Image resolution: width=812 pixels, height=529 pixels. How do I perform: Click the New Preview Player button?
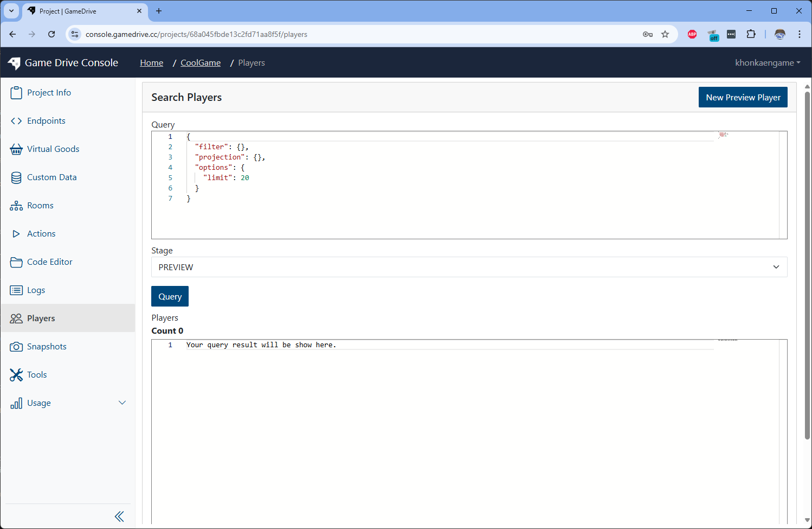click(743, 98)
